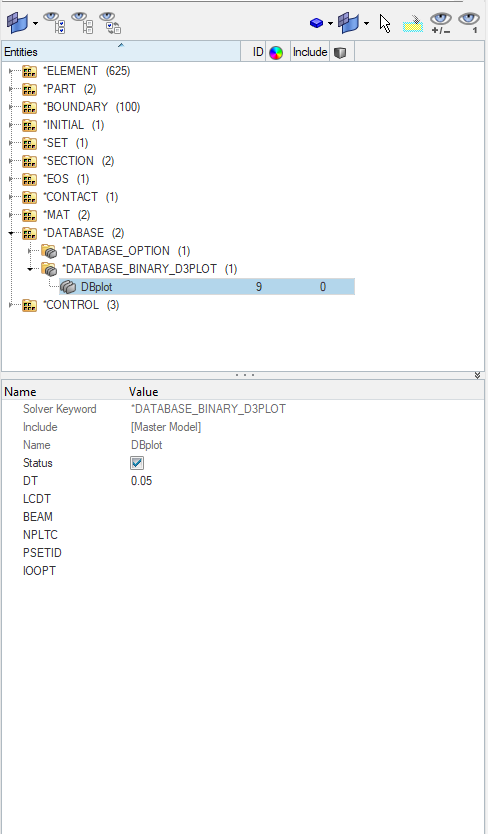
Task: Click the gray cube column header icon
Action: point(340,52)
